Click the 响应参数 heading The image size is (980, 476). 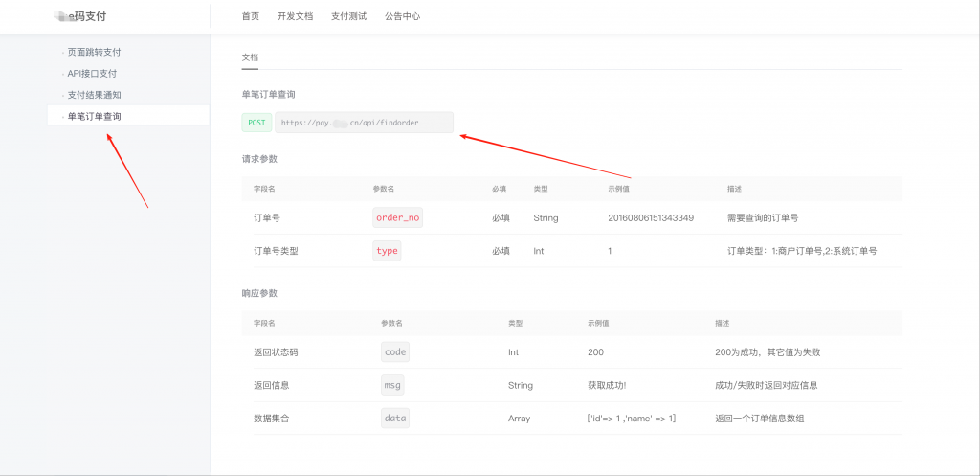coord(259,293)
